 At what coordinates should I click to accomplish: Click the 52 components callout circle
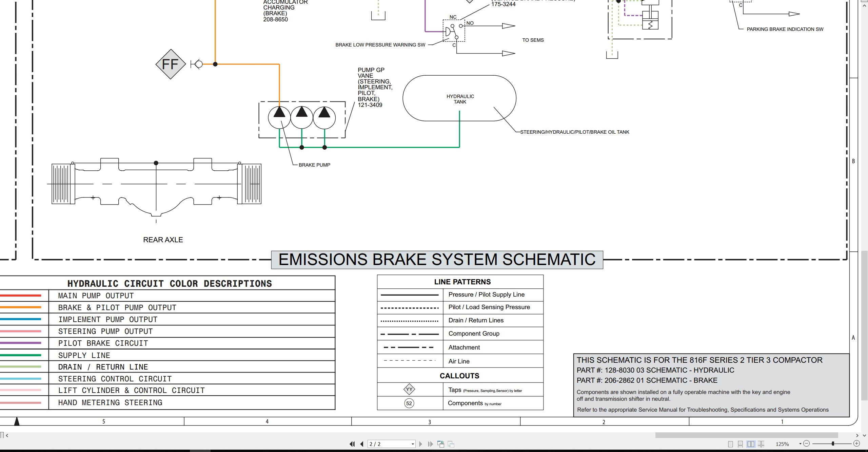pos(409,403)
